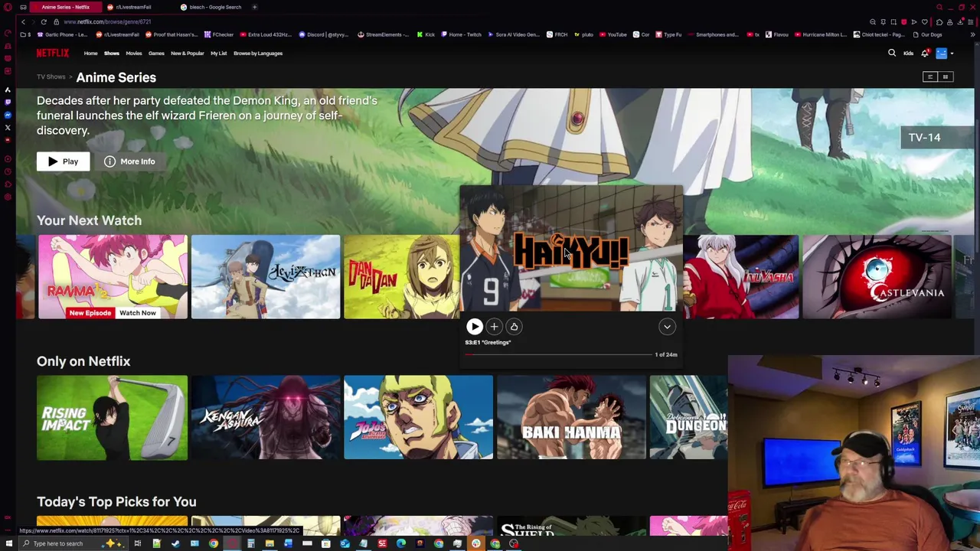Open Google Chrome from the taskbar

point(214,543)
